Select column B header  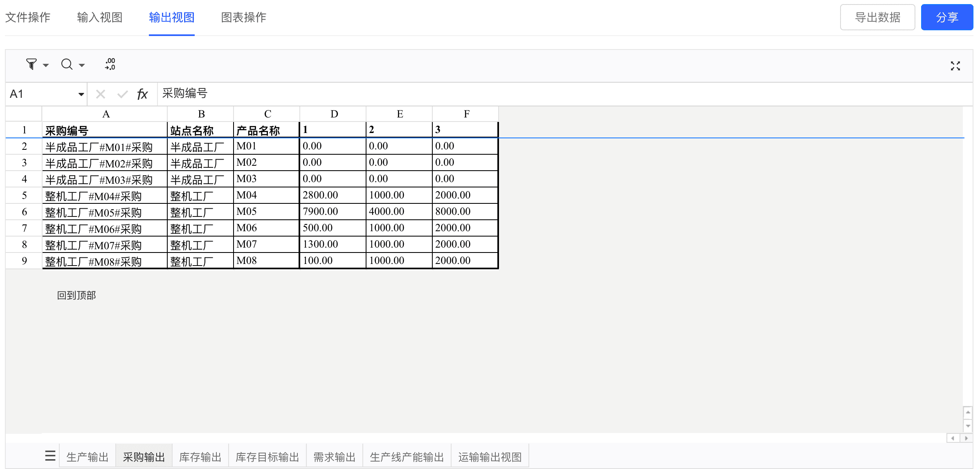[x=201, y=114]
